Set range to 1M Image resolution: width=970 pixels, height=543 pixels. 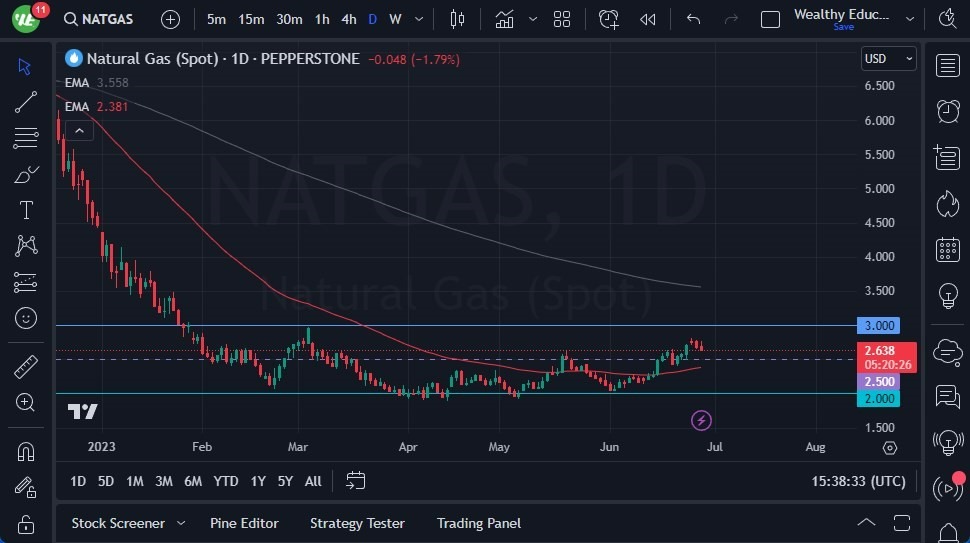pos(135,481)
